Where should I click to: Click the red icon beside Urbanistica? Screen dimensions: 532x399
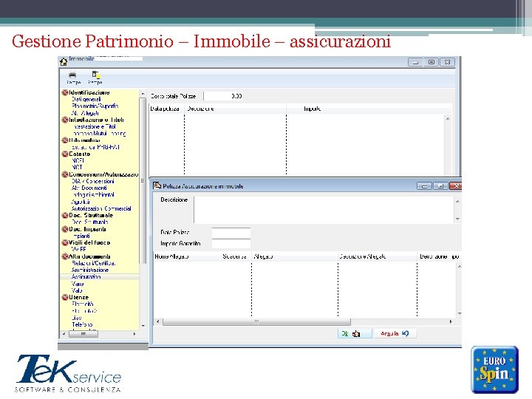[65, 140]
